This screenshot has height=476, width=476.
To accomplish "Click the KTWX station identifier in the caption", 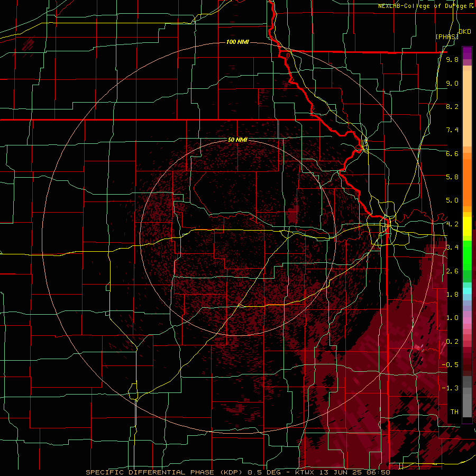I will pos(305,472).
